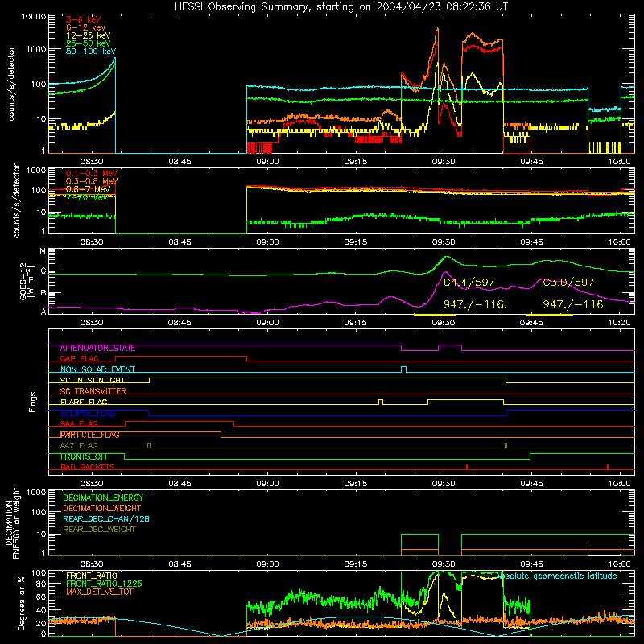This screenshot has height=644, width=644.
Task: Click the HESSI Observing Summary title text
Action: pos(341,7)
